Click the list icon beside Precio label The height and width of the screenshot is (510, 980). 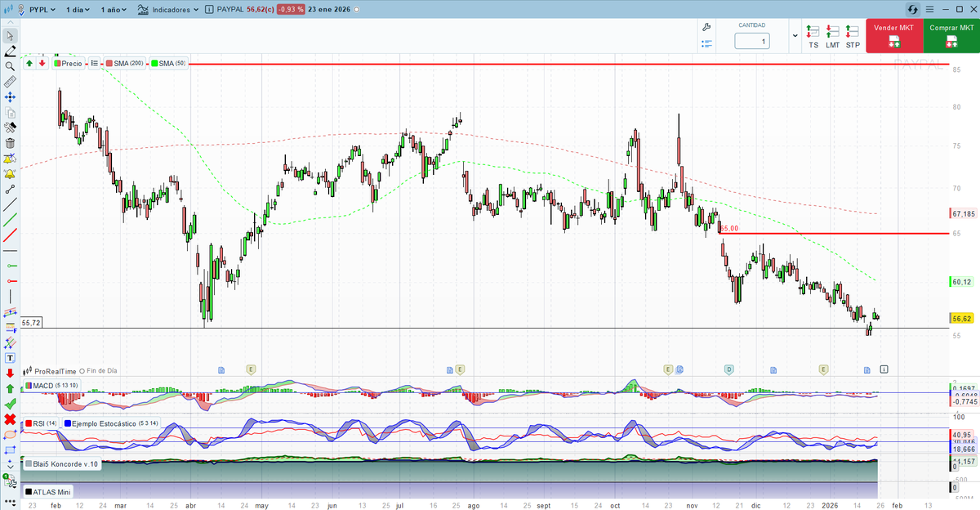95,63
